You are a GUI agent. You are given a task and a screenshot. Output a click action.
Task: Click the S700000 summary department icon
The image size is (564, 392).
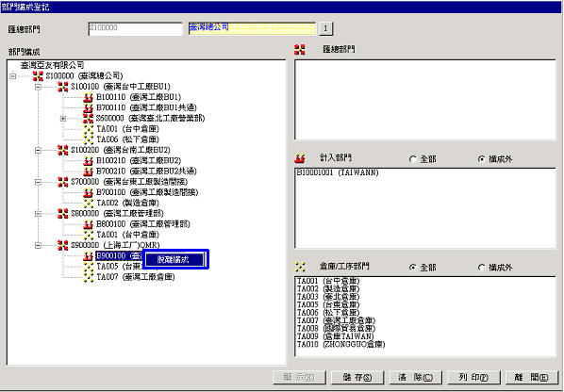pos(62,182)
